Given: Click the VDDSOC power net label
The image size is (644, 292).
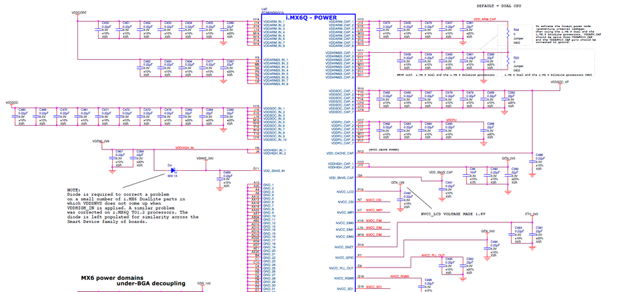Looking at the screenshot, I should [x=12, y=102].
